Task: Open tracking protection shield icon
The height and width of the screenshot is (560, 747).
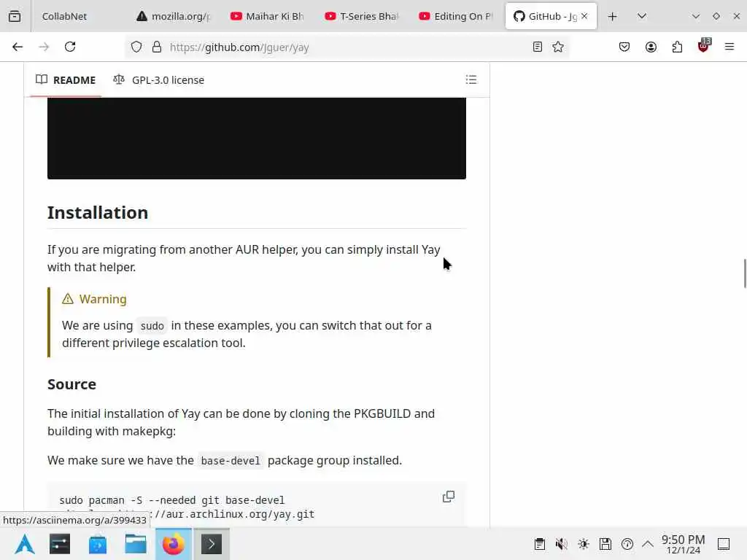Action: point(136,47)
